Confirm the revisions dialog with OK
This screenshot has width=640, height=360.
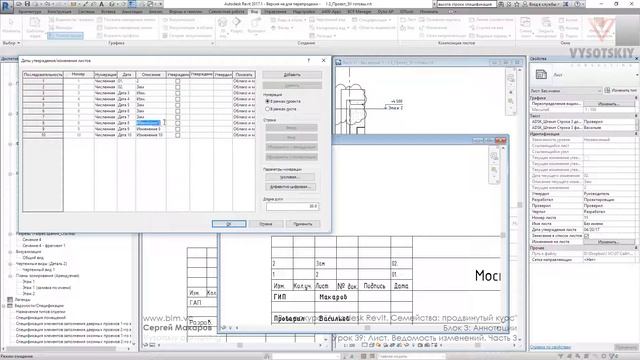click(229, 224)
